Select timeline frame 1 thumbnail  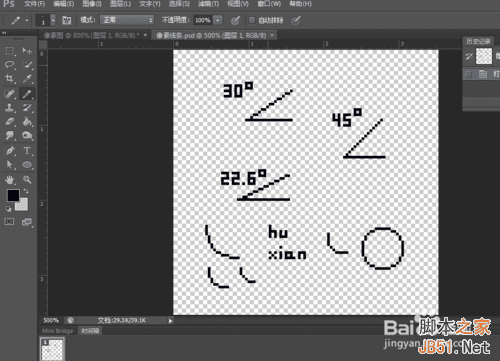click(52, 349)
